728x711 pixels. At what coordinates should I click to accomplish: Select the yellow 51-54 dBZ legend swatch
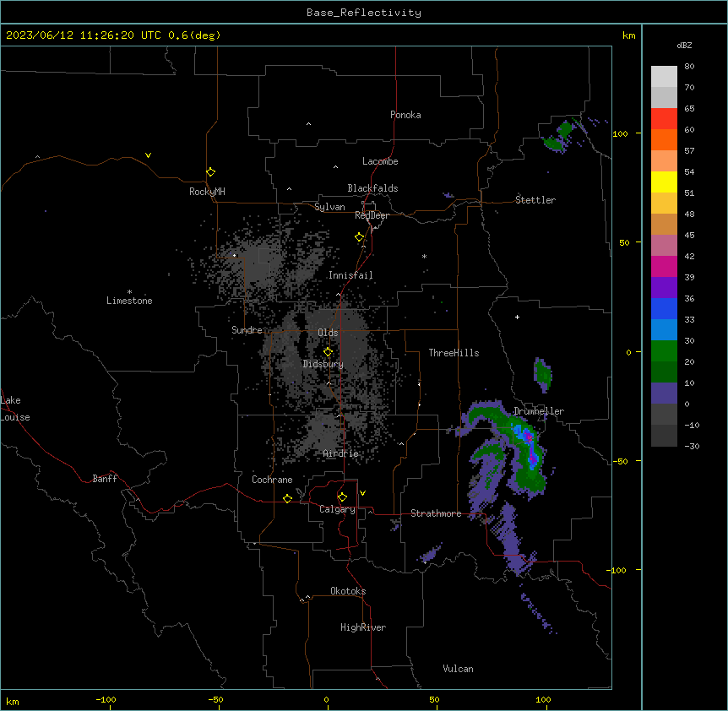[x=664, y=182]
